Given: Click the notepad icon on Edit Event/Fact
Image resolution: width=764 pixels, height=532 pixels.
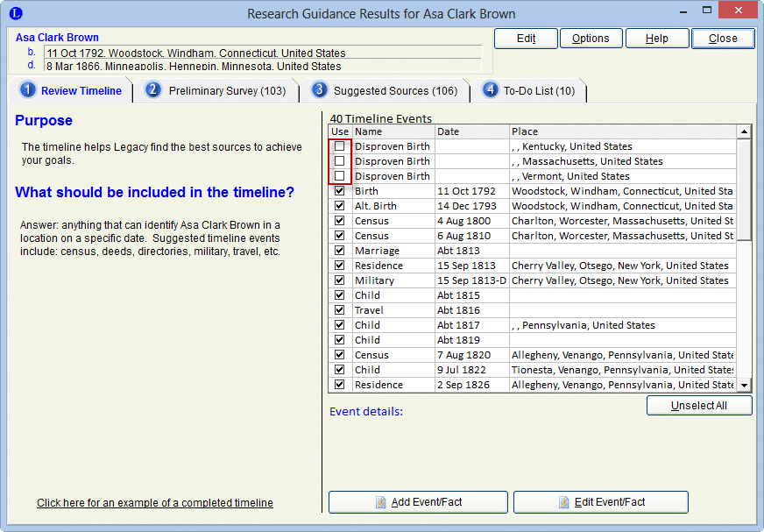Looking at the screenshot, I should click(563, 502).
